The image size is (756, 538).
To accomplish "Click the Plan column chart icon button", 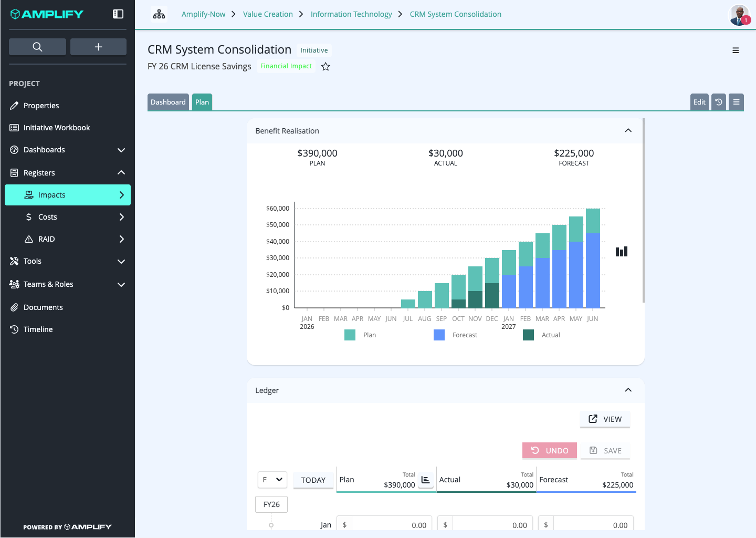I will tap(426, 480).
